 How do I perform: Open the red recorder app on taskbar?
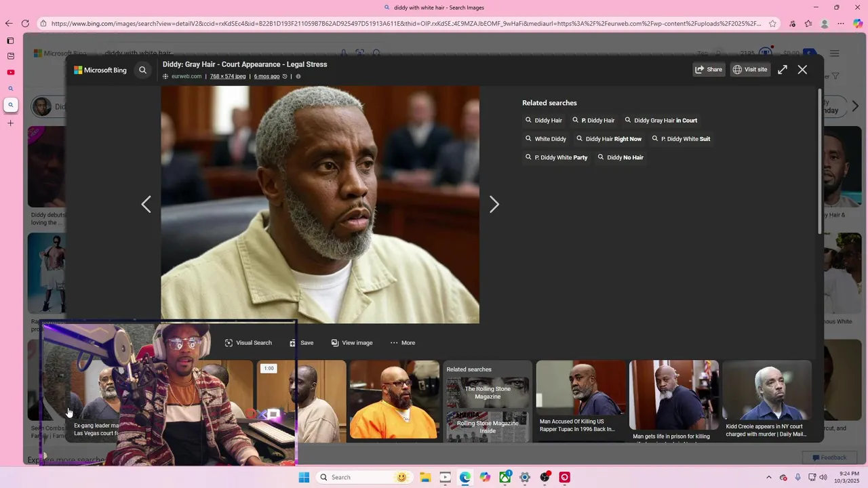(x=564, y=477)
